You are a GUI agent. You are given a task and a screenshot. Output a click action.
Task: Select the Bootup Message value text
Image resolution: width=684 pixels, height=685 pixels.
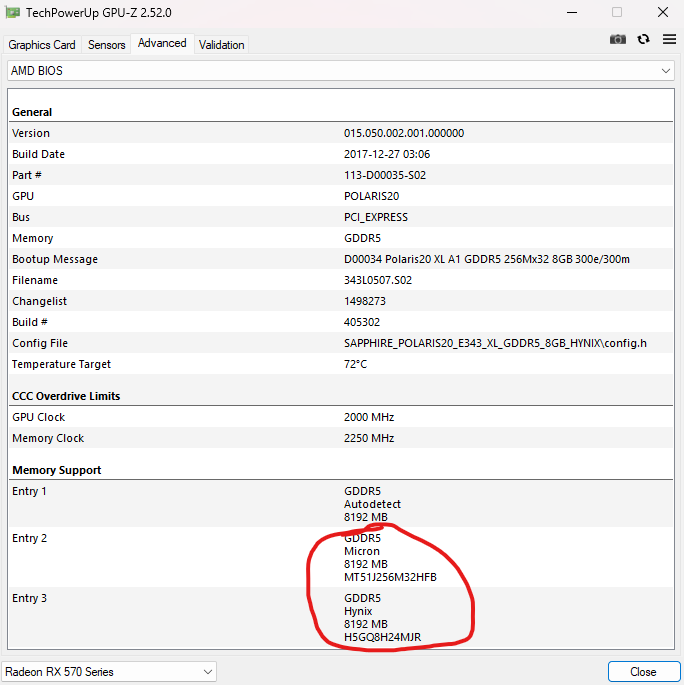pyautogui.click(x=487, y=259)
